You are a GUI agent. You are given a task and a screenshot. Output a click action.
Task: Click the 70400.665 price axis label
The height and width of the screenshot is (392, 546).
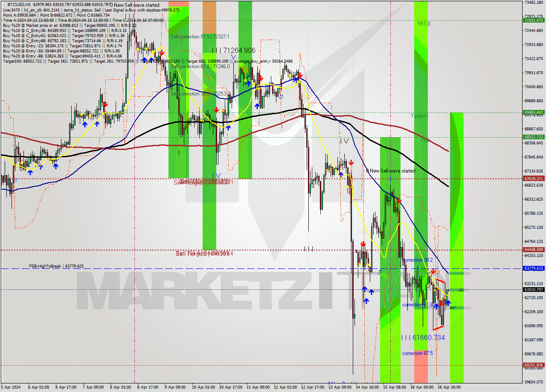pyautogui.click(x=534, y=86)
